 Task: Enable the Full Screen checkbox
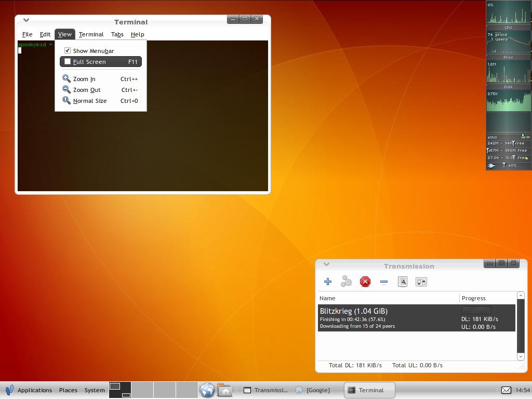(x=68, y=61)
